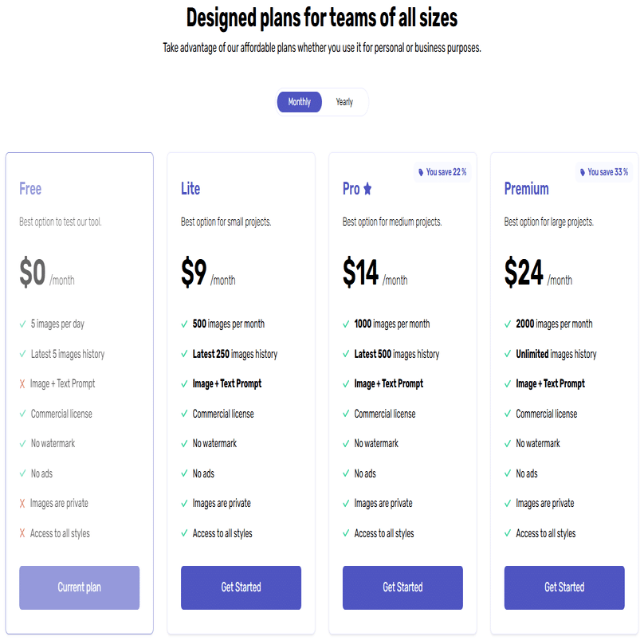Image resolution: width=644 pixels, height=644 pixels.
Task: Click the tag icon in "You save 33%" badge
Action: [583, 172]
